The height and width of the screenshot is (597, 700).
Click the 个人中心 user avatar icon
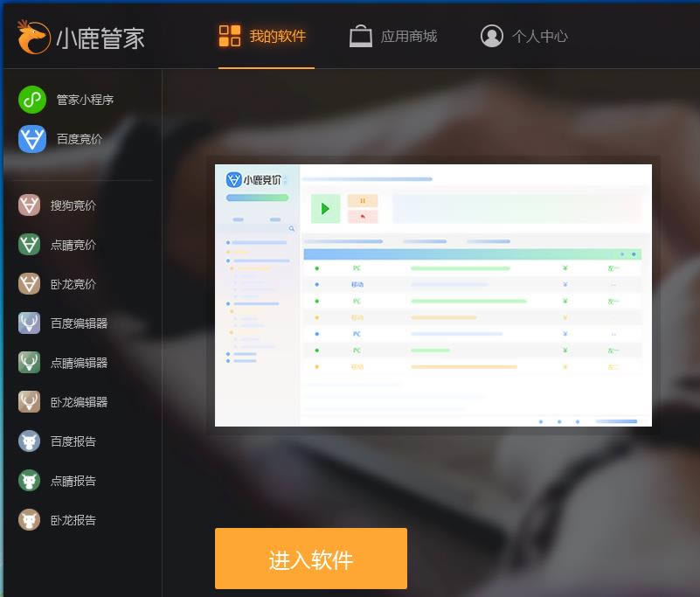tap(492, 37)
